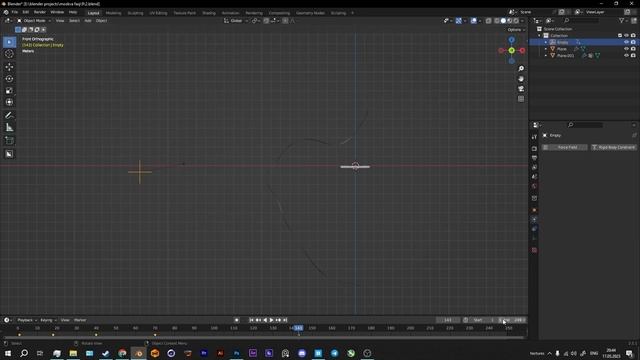This screenshot has height=360, width=640.
Task: Play the animation in reverse
Action: (265, 320)
